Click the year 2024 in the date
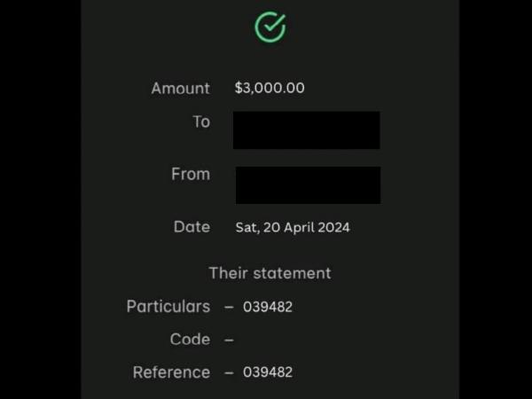Viewport: 532px width, 399px height. (334, 227)
